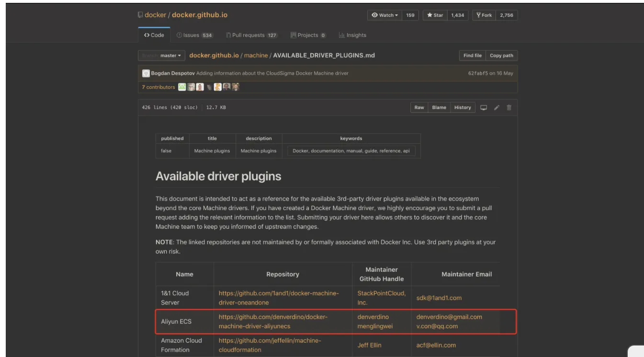Click denverdino@gmail.com email link
The height and width of the screenshot is (357, 644).
pos(449,317)
